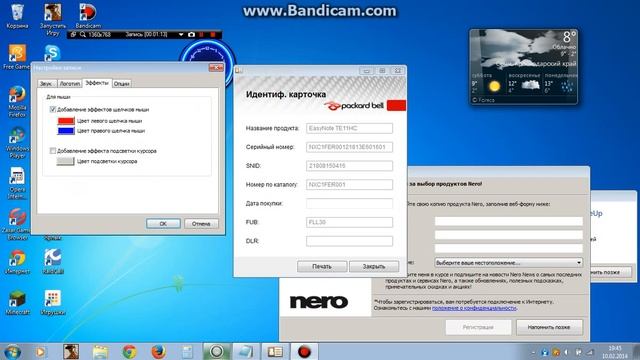Open Nero location dropdown Выберите ваше местоположение
Screen dimensions: 640x360
pos(509,262)
